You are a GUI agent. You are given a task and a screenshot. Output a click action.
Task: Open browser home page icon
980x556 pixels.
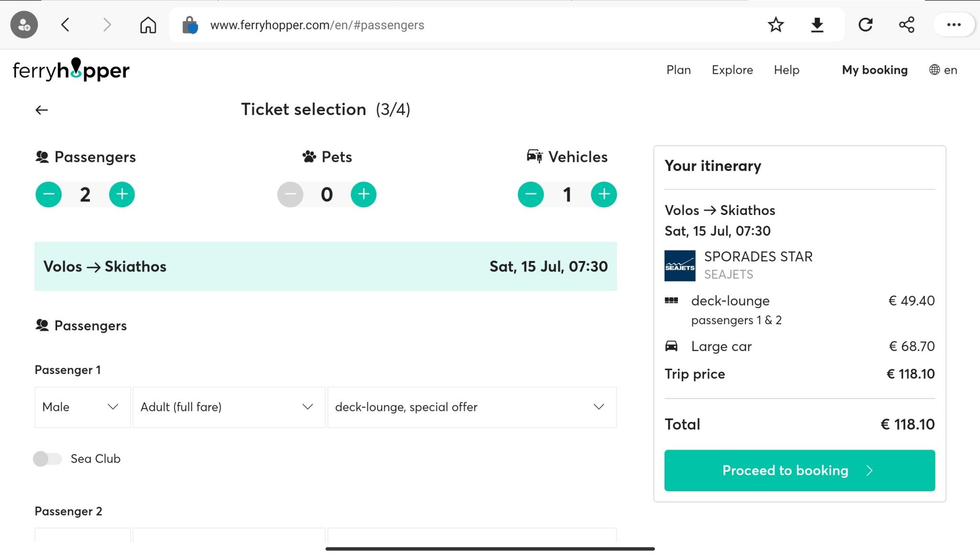[148, 25]
